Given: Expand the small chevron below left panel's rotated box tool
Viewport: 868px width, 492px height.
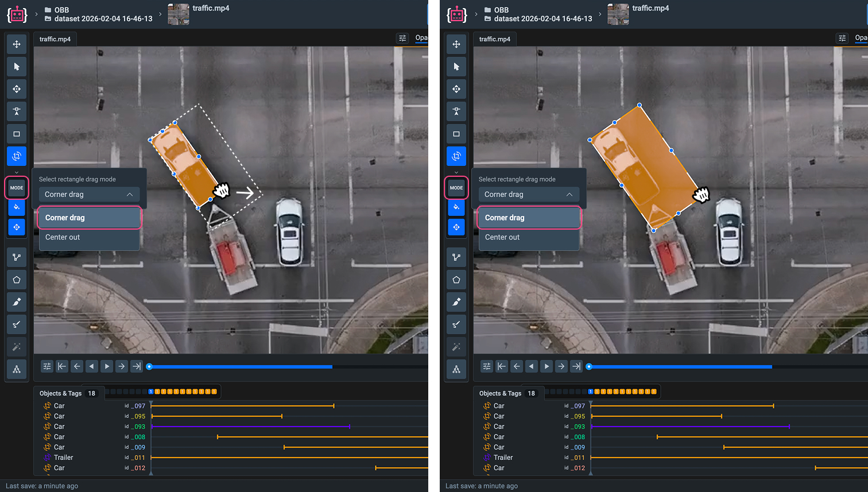Looking at the screenshot, I should pos(17,172).
